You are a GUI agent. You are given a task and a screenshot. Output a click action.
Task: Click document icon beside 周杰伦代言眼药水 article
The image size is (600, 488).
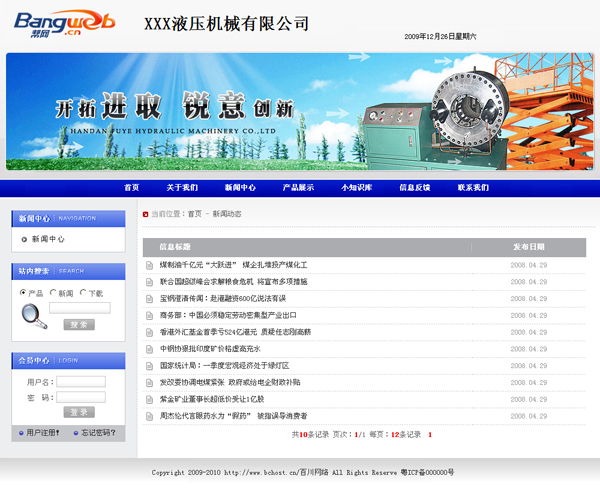pyautogui.click(x=149, y=416)
